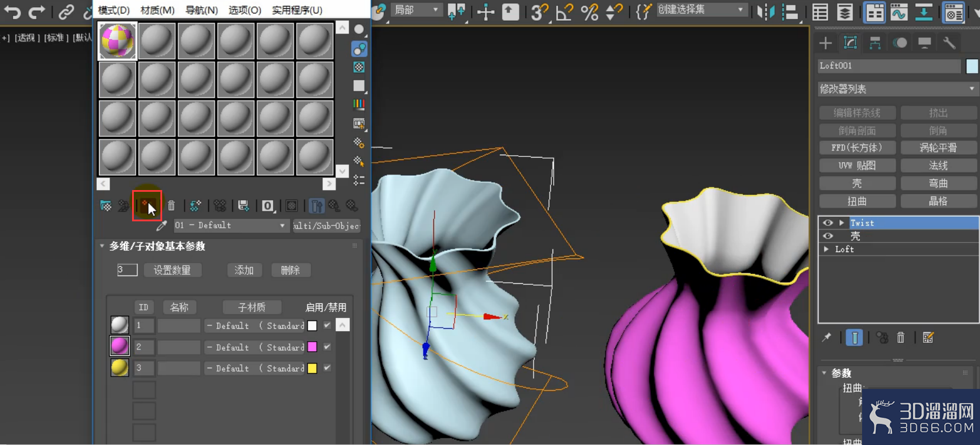Click magenta color swatch of sub-material 2
Image resolution: width=980 pixels, height=445 pixels.
[x=313, y=347]
